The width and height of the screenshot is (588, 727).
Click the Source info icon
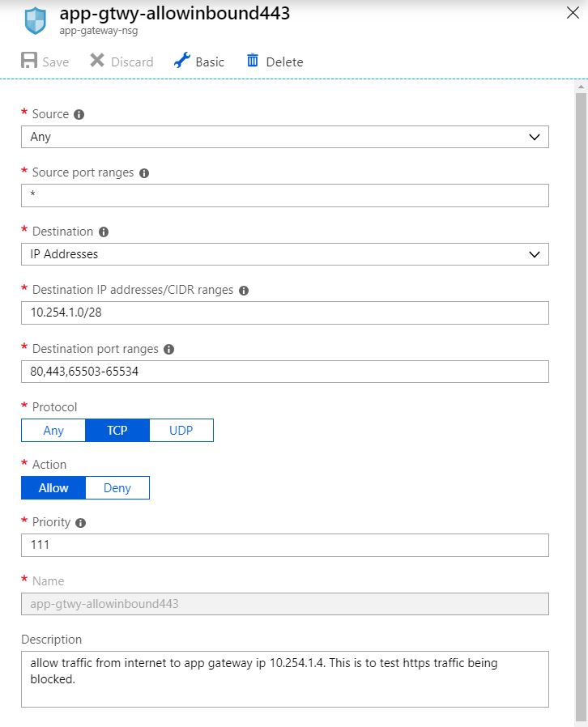coord(79,114)
